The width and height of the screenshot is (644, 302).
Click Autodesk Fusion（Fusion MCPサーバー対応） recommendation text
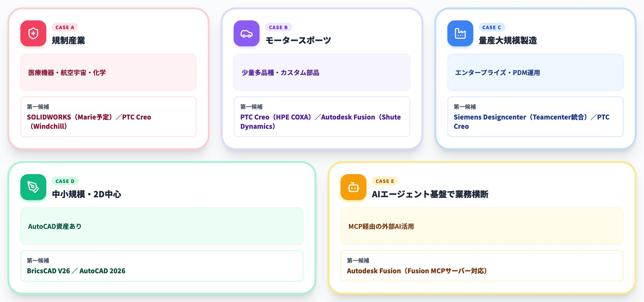[x=417, y=271]
